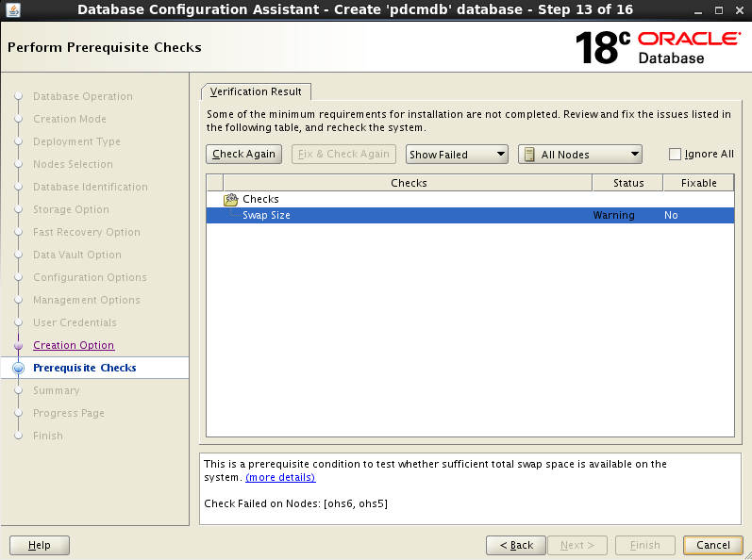Select the Verification Result tab
Image resolution: width=752 pixels, height=560 pixels.
click(x=256, y=91)
